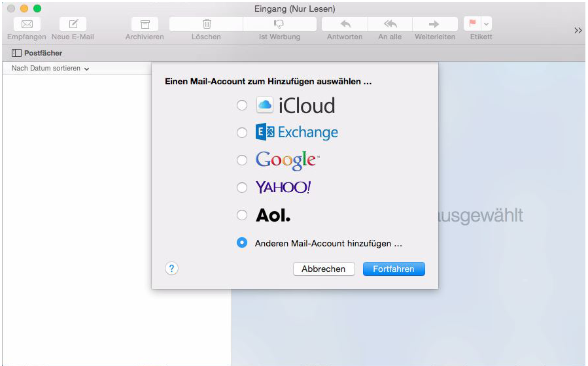Select Anderen Mail-Account hinzufügen radio button
The width and height of the screenshot is (588, 366).
[242, 242]
